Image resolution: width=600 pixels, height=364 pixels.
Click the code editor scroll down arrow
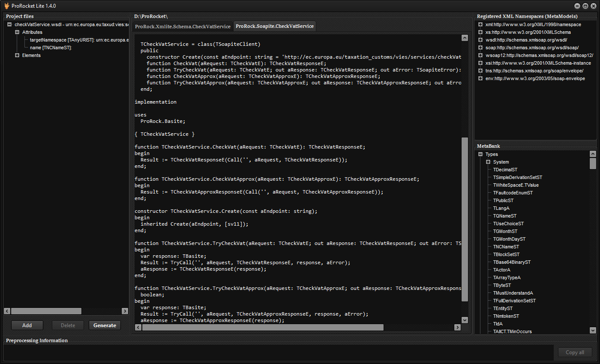(465, 320)
